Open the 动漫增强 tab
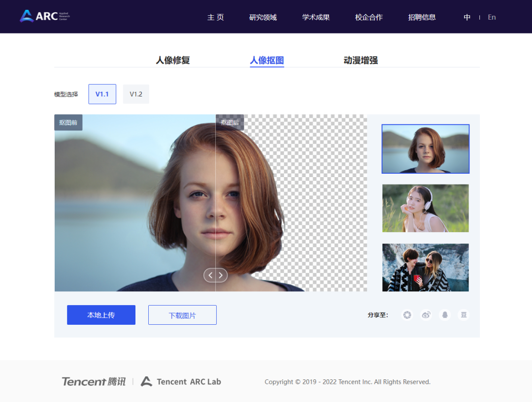Viewport: 532px width, 402px height. pos(361,61)
